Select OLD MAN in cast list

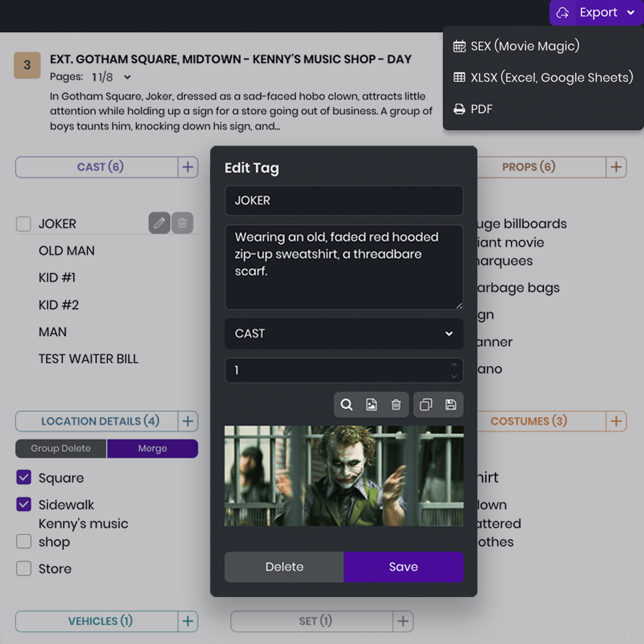[66, 251]
